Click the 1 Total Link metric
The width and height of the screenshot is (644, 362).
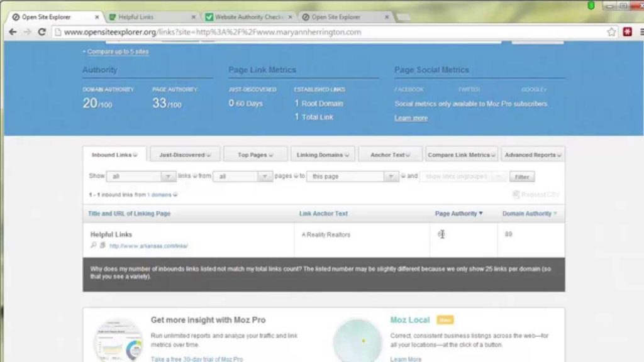tap(314, 117)
